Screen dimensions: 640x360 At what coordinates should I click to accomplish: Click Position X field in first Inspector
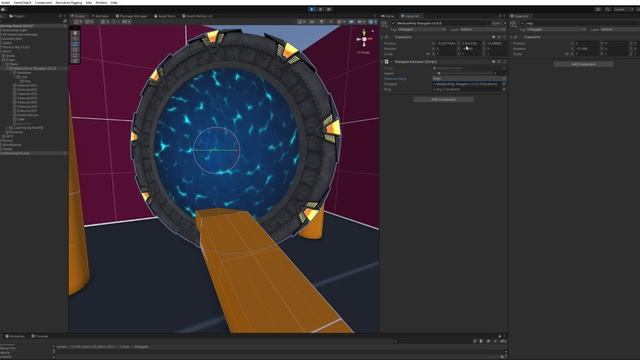click(x=446, y=43)
